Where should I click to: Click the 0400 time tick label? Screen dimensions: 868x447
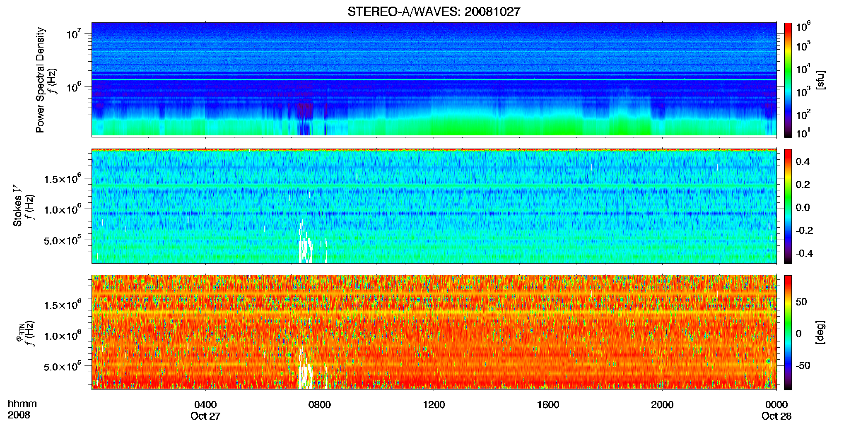click(205, 405)
